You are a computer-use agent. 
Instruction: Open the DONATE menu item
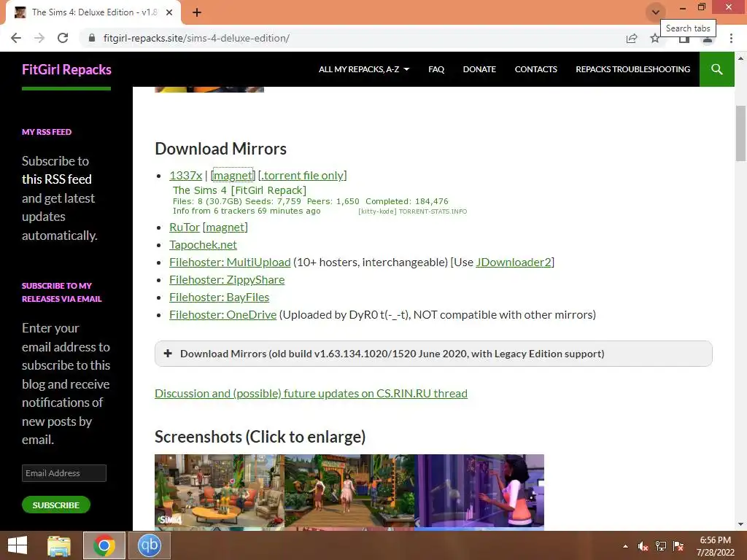pos(479,69)
